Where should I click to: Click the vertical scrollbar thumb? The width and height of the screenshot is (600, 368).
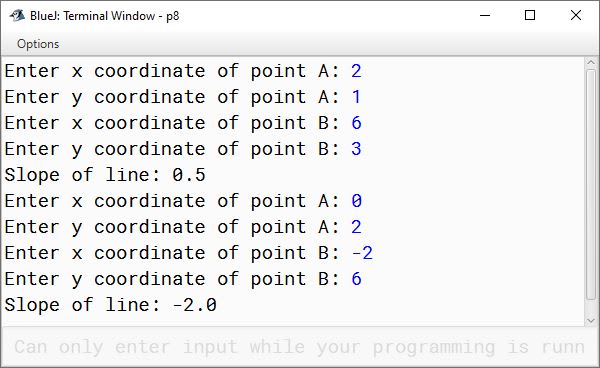591,185
